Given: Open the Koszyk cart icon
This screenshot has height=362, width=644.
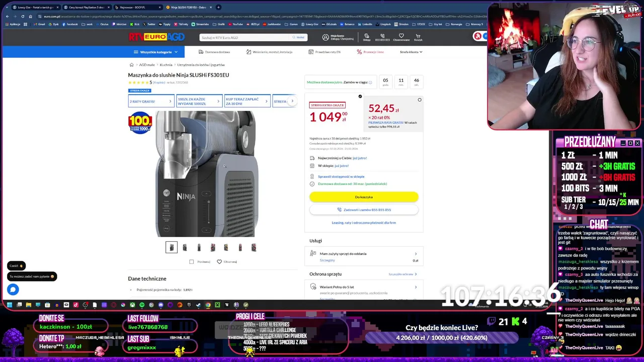Looking at the screenshot, I should tap(418, 37).
